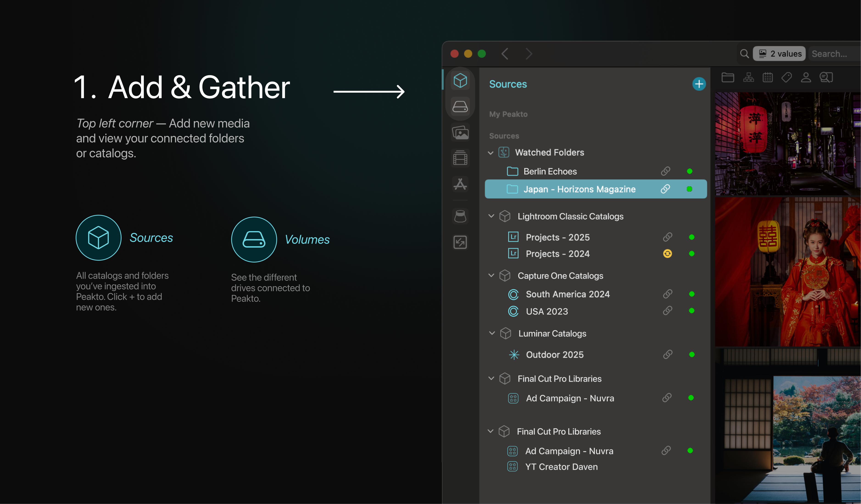Open the Sources cube icon in sidebar
Image resolution: width=861 pixels, height=504 pixels.
pos(460,80)
